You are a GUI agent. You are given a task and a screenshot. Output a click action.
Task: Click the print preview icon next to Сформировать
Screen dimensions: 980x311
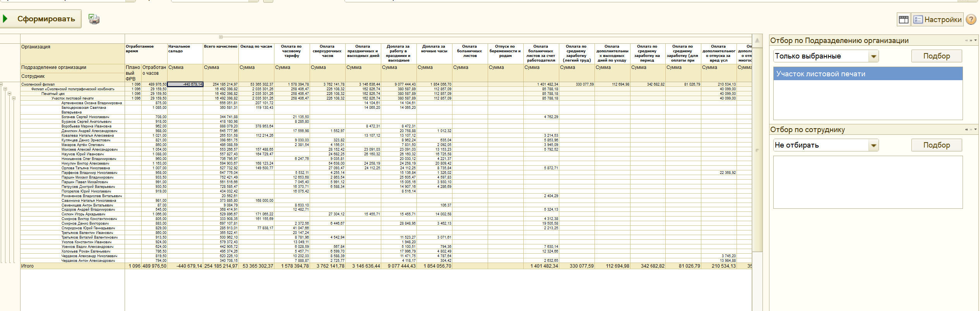point(94,19)
